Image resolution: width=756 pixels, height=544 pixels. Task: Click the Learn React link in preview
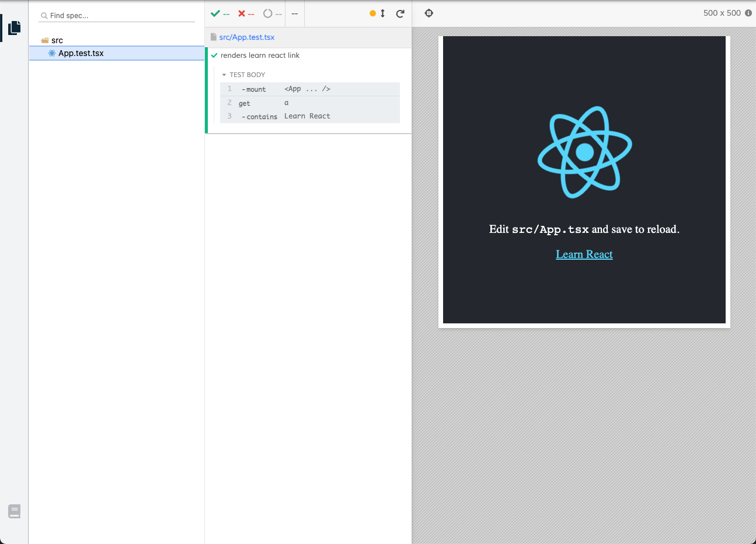pos(584,254)
